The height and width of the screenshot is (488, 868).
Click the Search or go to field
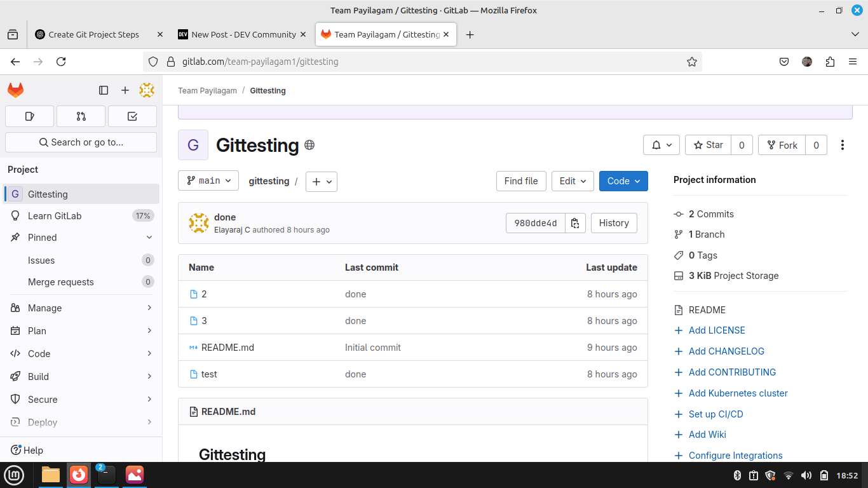click(x=81, y=142)
